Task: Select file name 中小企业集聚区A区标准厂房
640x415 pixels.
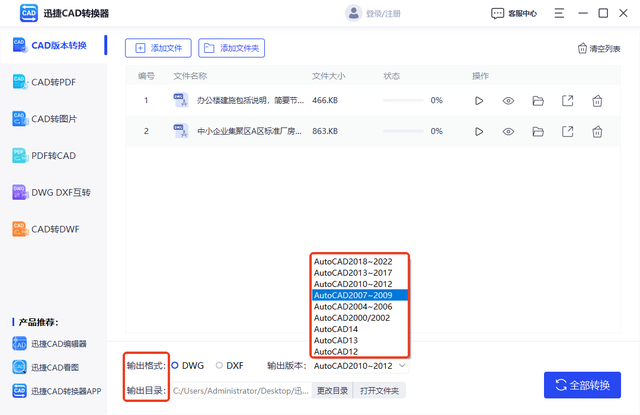Action: coord(249,131)
